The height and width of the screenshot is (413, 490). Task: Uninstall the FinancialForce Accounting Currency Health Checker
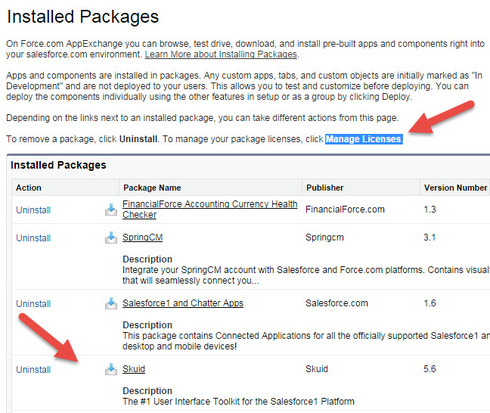click(x=33, y=210)
